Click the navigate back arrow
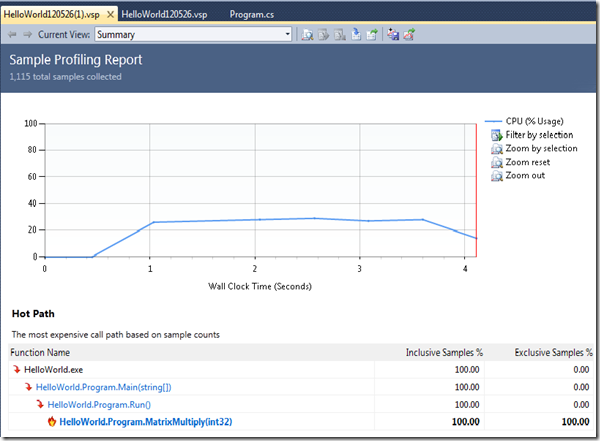The width and height of the screenshot is (600, 441). 12,34
